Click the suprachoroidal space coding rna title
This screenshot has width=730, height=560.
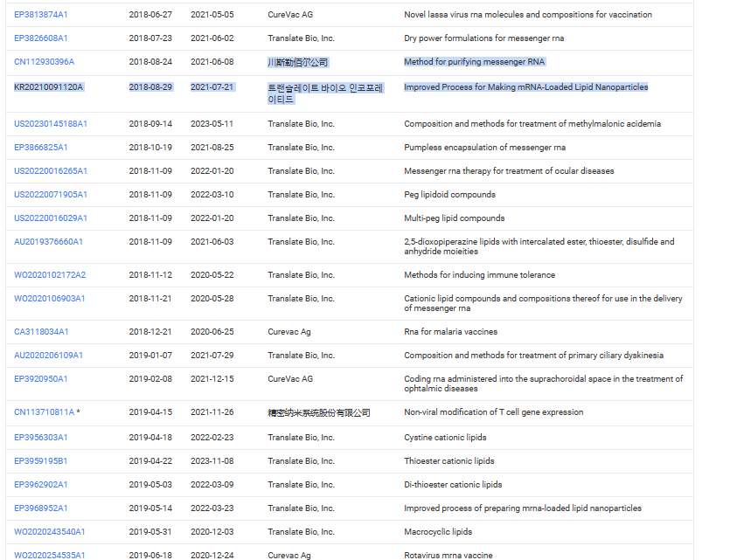pyautogui.click(x=543, y=384)
